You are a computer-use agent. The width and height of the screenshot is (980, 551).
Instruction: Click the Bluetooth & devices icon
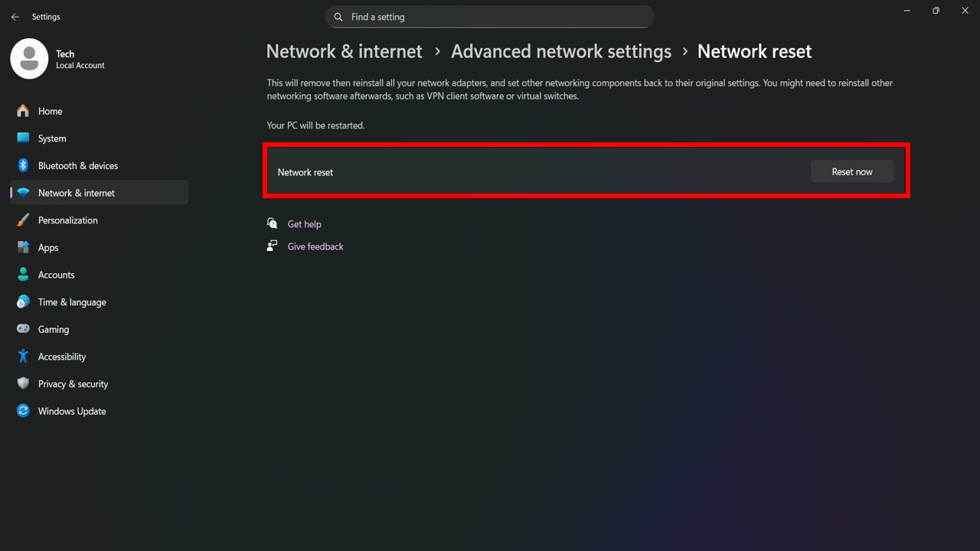click(23, 165)
